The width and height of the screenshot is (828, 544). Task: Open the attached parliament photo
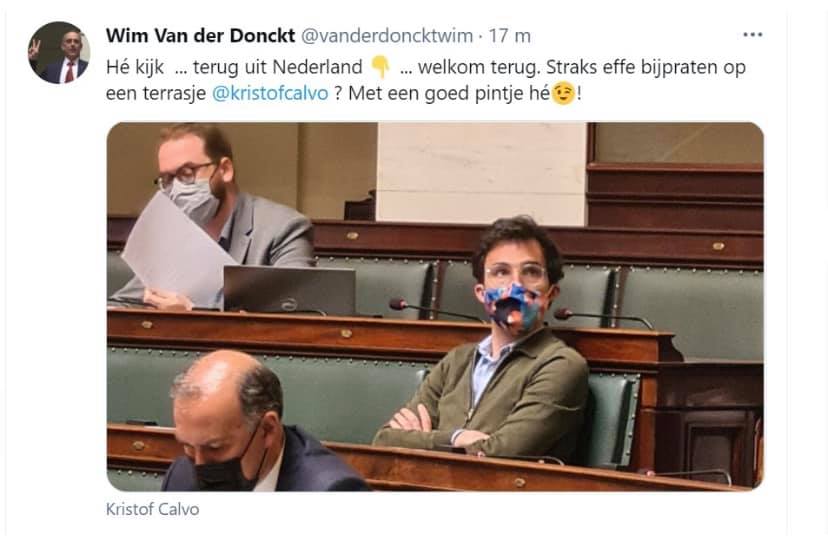pos(435,307)
